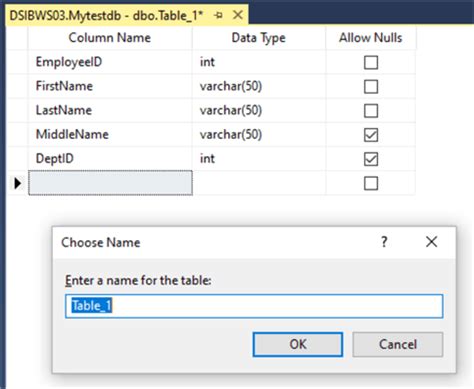
Task: Click varchar(50) data type for FirstName
Action: (259, 86)
